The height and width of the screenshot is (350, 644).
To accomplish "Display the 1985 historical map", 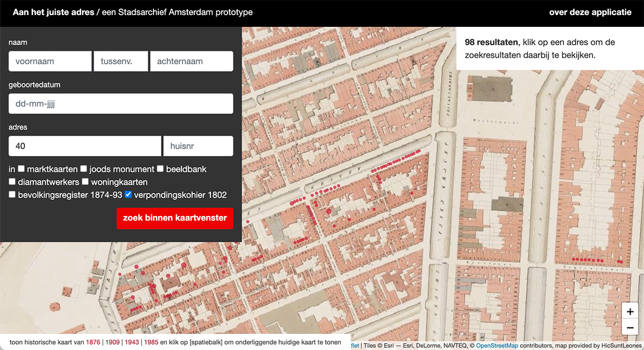I will tap(151, 342).
